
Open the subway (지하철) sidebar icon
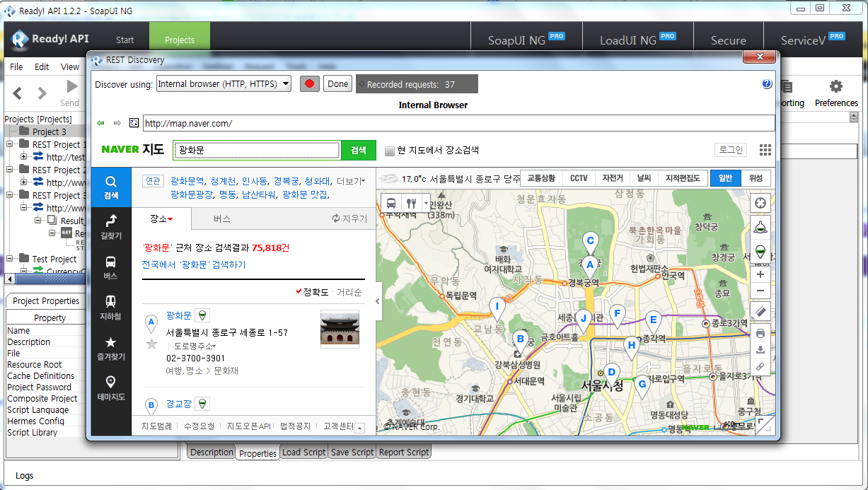coord(111,308)
